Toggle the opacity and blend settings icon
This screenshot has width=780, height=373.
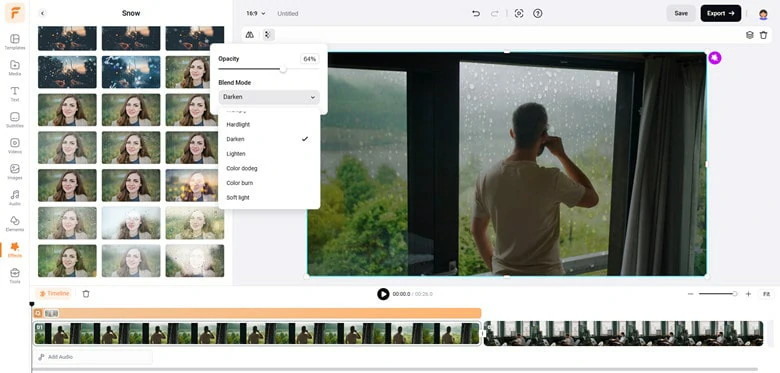pos(268,35)
